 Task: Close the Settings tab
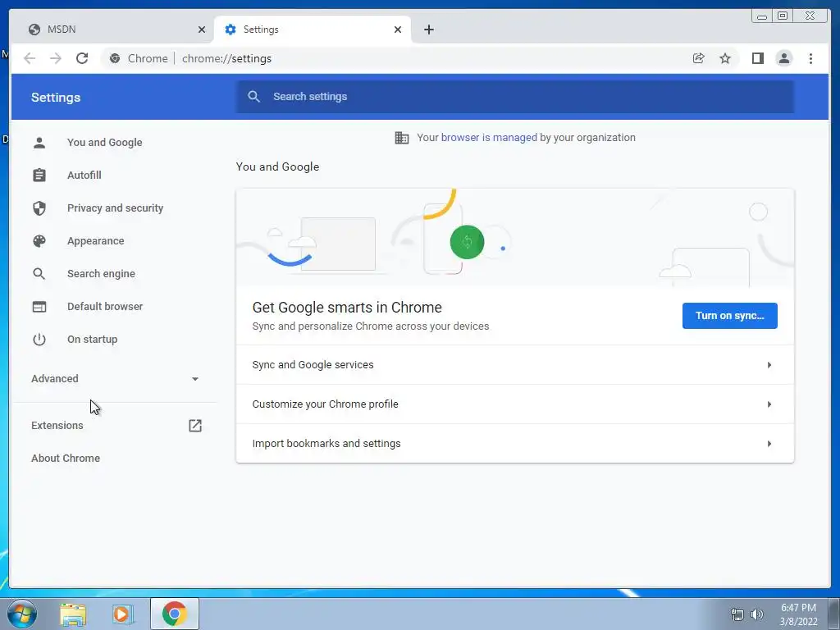tap(398, 30)
